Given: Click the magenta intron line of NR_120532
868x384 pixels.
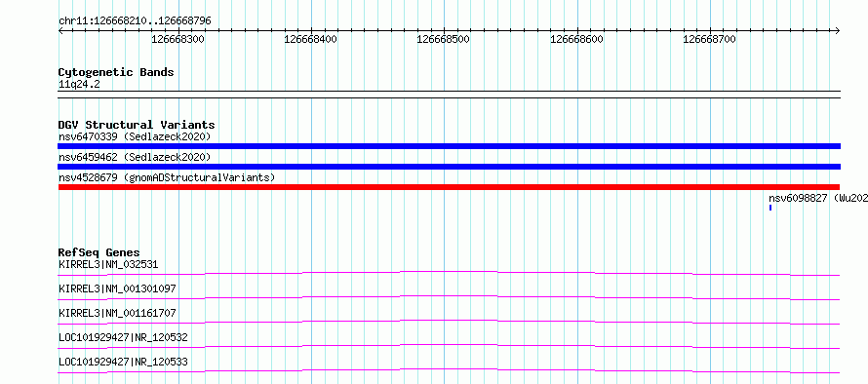Looking at the screenshot, I should click(x=449, y=345).
